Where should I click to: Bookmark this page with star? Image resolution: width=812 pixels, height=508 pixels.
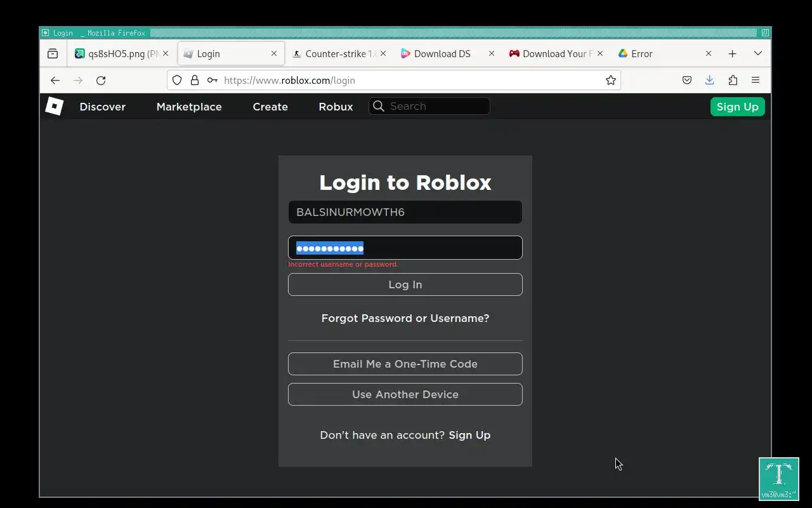pyautogui.click(x=610, y=80)
